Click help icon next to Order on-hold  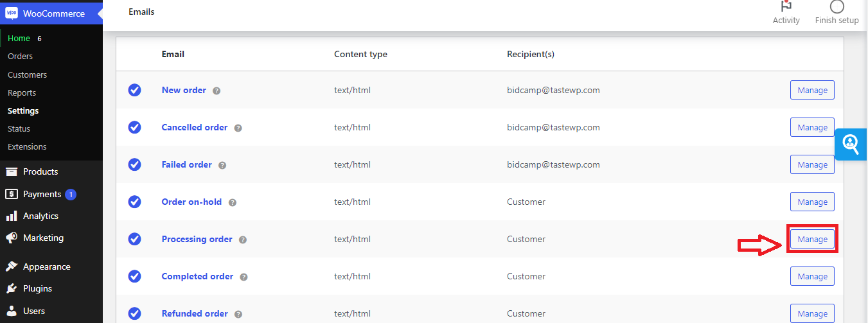pyautogui.click(x=233, y=202)
